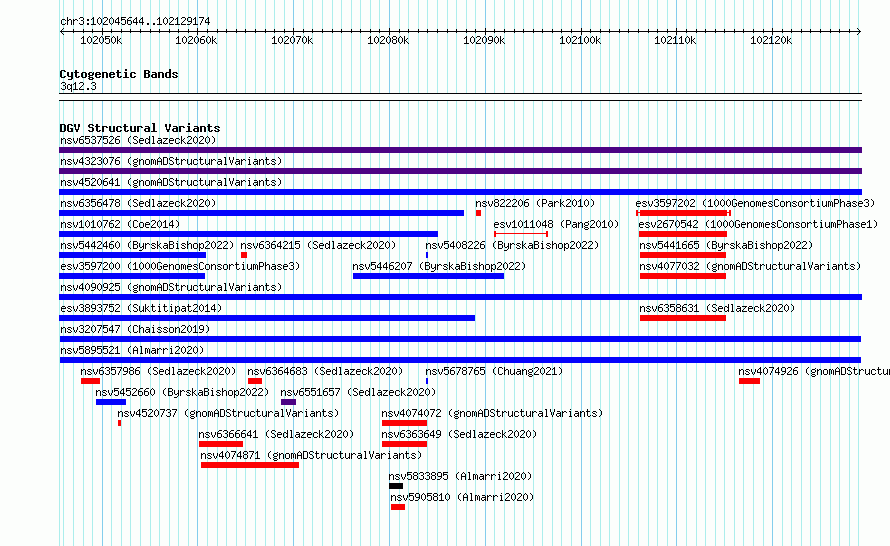This screenshot has width=890, height=546.
Task: Click nsv5452660 (ByrskaBishop2022) label
Action: (182, 392)
